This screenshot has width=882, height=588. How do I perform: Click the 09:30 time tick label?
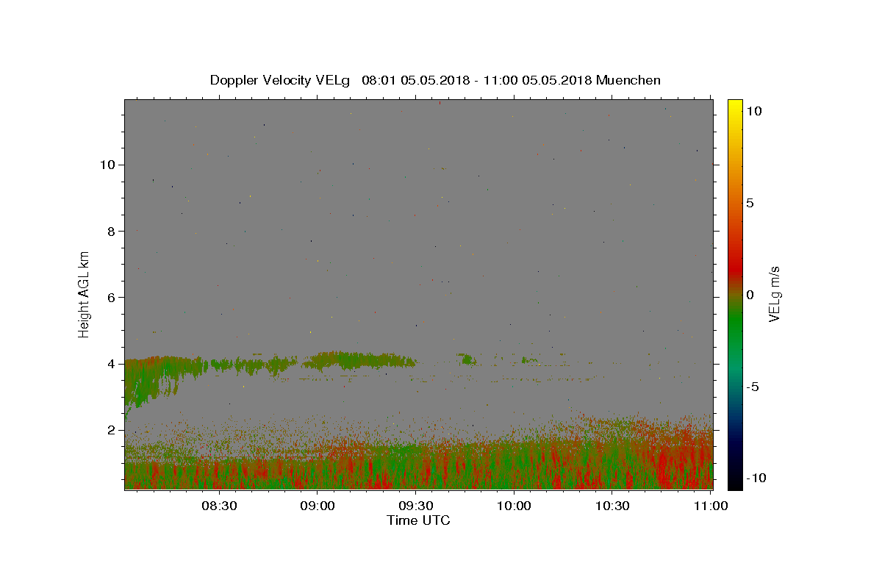pyautogui.click(x=415, y=506)
